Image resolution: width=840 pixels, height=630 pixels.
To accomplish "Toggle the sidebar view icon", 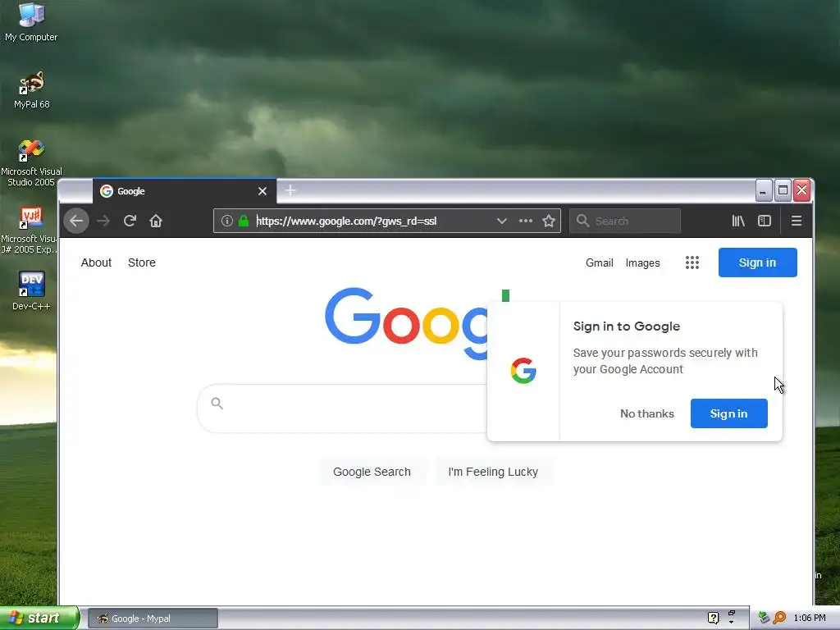I will pos(765,221).
